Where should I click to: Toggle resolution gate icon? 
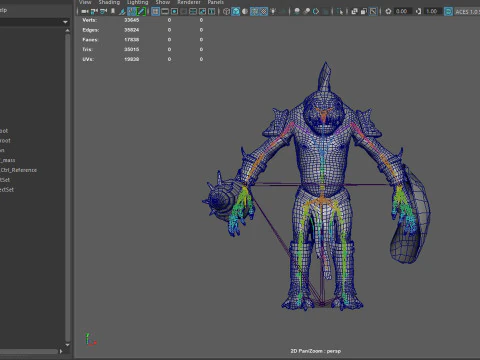[x=174, y=11]
